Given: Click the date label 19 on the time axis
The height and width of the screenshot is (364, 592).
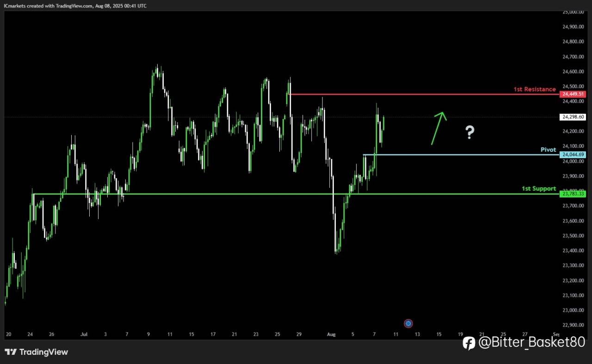Looking at the screenshot, I should pos(460,334).
